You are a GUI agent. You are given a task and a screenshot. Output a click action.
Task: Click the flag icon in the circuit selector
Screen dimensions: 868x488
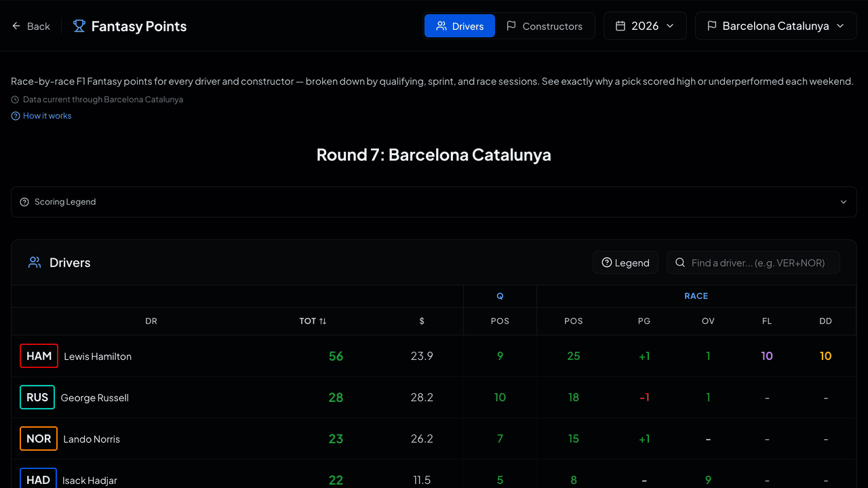[x=711, y=26]
